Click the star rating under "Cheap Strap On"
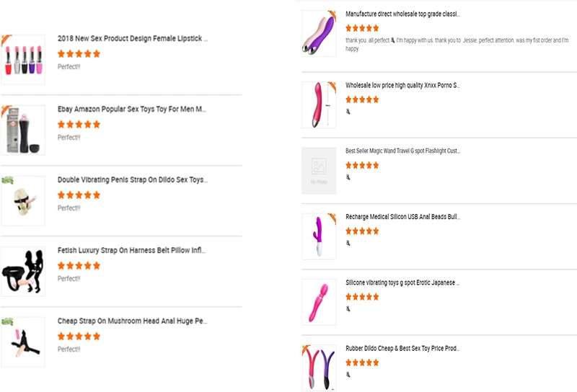The width and height of the screenshot is (577, 392). pyautogui.click(x=79, y=337)
